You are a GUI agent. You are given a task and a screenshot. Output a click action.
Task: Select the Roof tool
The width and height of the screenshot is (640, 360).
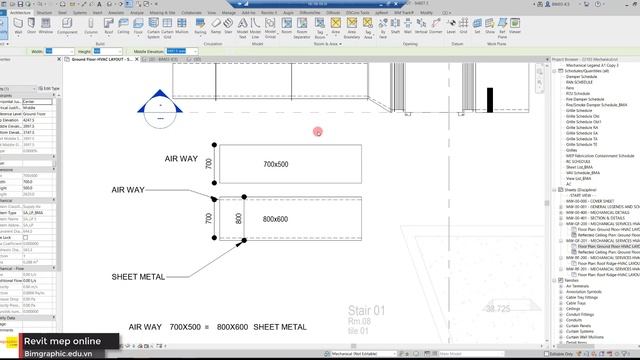point(109,27)
